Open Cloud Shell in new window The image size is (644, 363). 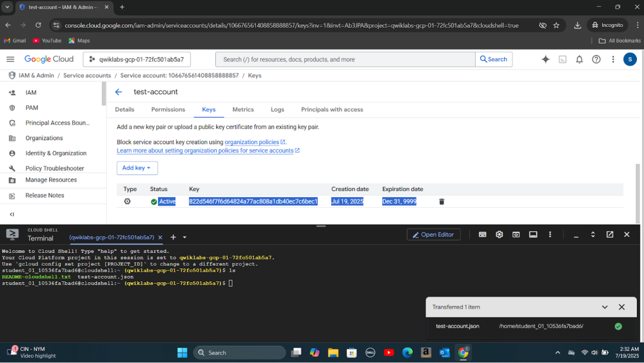(610, 234)
